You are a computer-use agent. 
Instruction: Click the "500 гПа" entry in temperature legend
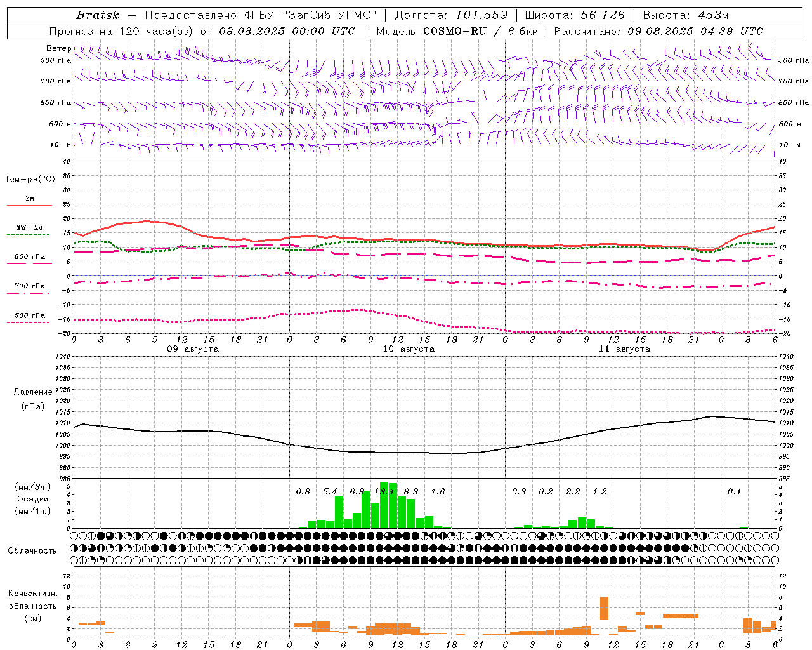pos(30,315)
